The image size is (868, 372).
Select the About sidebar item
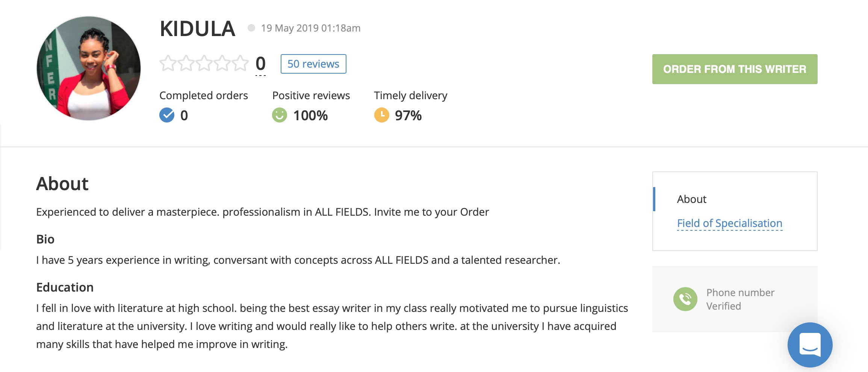coord(691,199)
